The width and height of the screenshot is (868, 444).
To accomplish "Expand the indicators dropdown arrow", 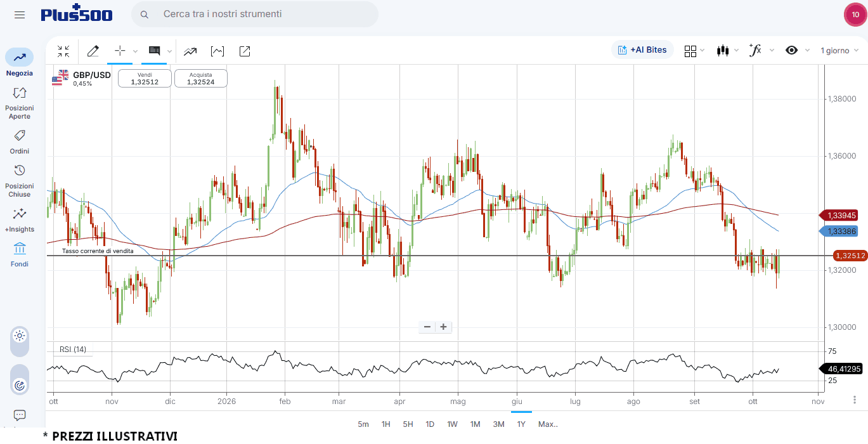I will click(772, 51).
